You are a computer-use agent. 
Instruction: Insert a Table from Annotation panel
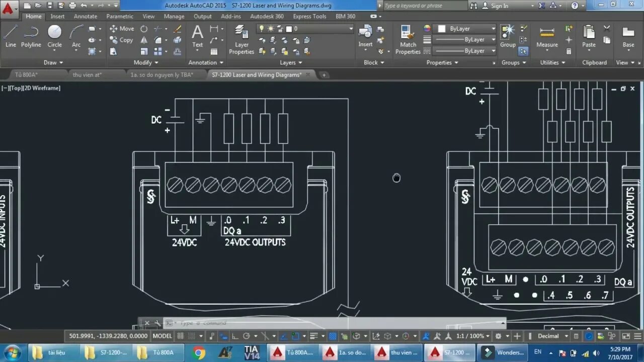click(x=214, y=51)
